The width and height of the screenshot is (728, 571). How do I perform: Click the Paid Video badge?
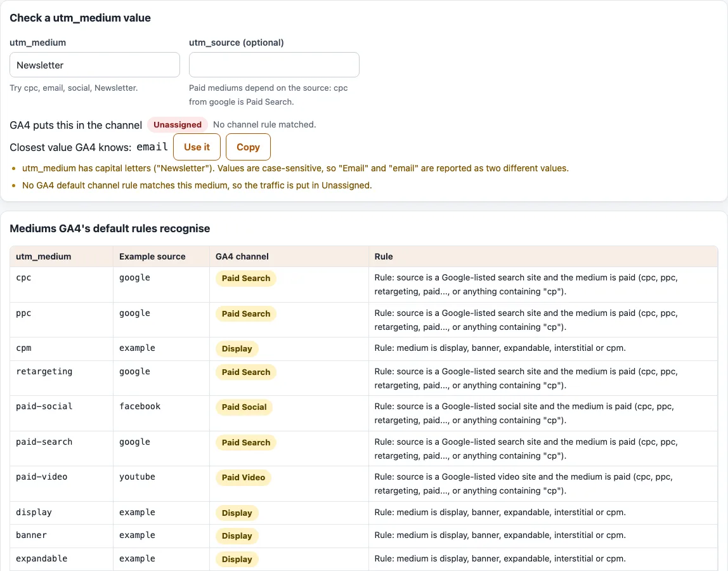[x=244, y=478]
